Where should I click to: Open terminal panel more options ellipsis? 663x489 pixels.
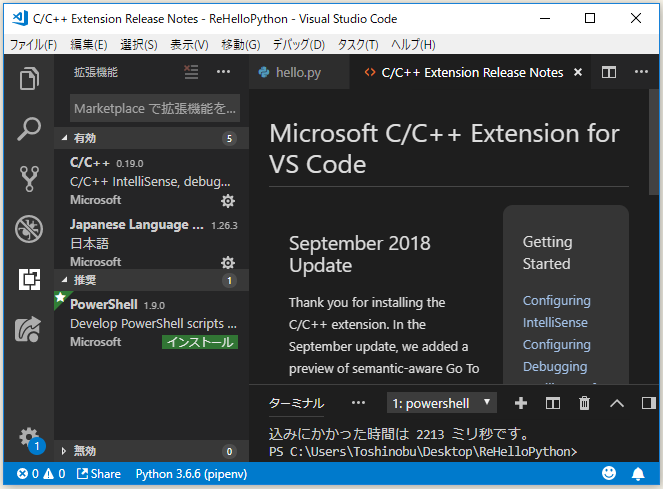click(x=358, y=403)
